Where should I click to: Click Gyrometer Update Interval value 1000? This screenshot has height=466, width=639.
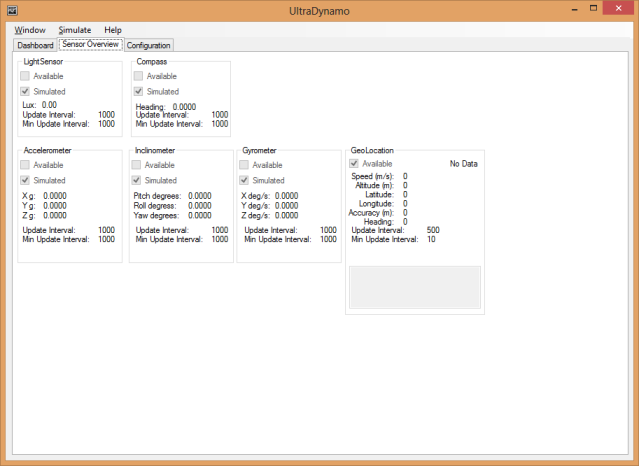point(328,230)
